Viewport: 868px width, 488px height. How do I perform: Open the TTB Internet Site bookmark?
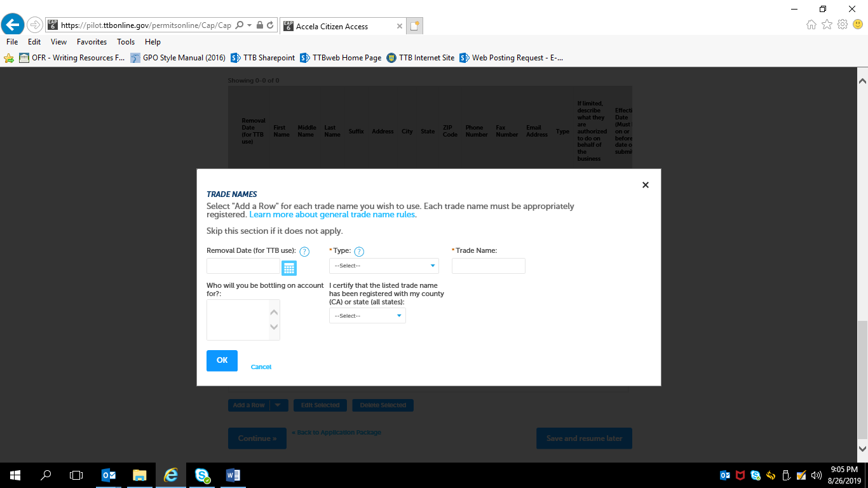(421, 58)
